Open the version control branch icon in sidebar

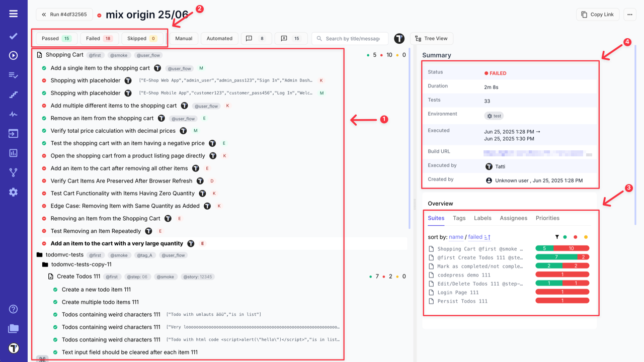[x=14, y=172]
